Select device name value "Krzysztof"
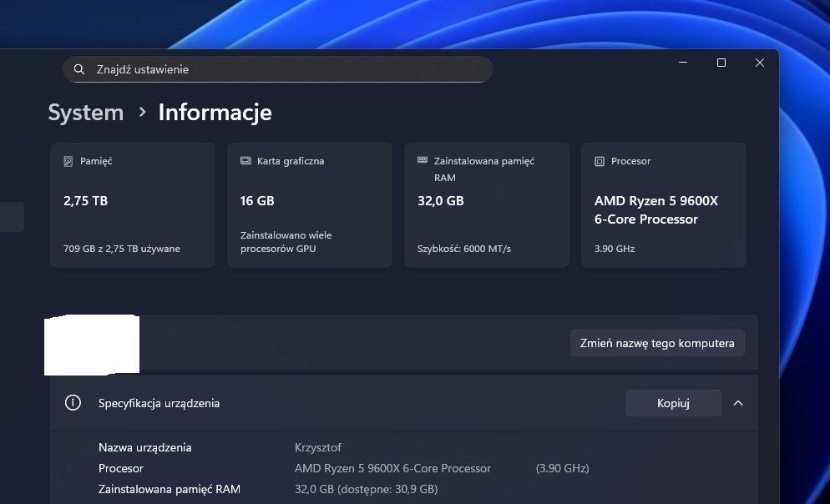Image resolution: width=830 pixels, height=504 pixels. click(x=317, y=447)
